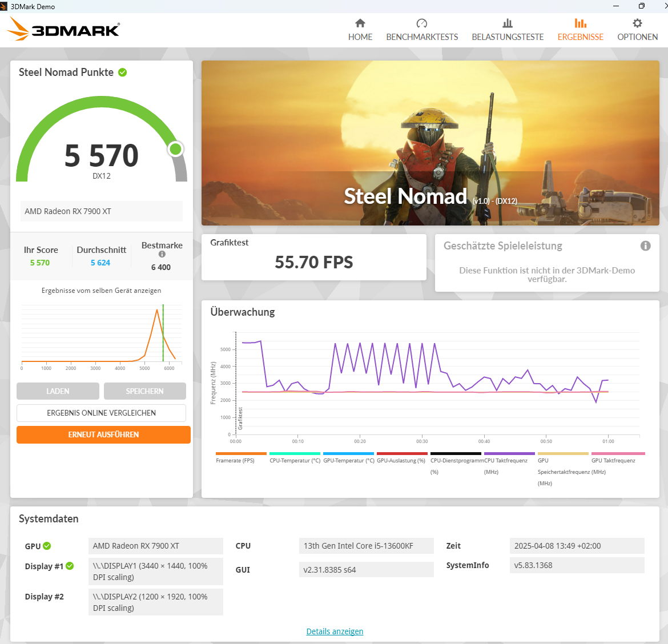Viewport: 668px width, 644px height.
Task: Click ERGEBNIS ONLINE VERGLEICHEN button
Action: [102, 413]
